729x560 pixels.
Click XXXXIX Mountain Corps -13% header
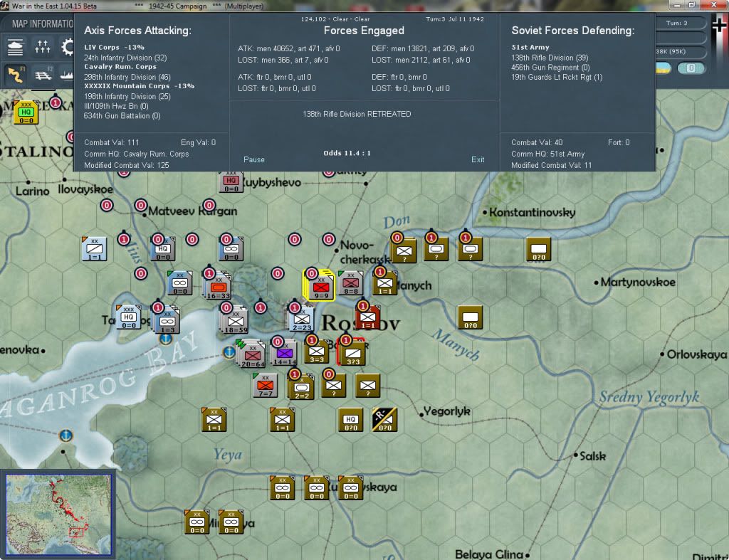pos(139,86)
